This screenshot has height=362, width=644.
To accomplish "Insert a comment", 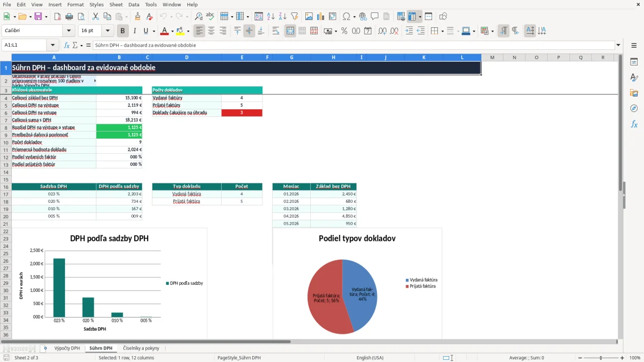I will (x=375, y=17).
